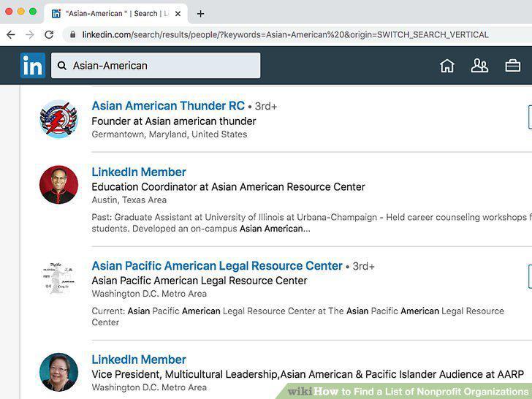Viewport: 532px width, 399px height.
Task: Open a new tab with the plus button
Action: coord(200,14)
